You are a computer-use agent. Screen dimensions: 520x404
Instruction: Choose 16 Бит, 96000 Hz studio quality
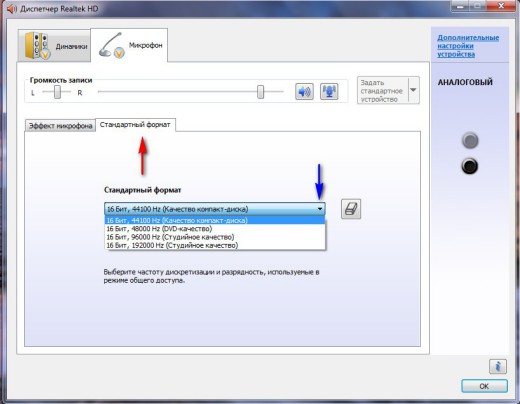pyautogui.click(x=215, y=237)
